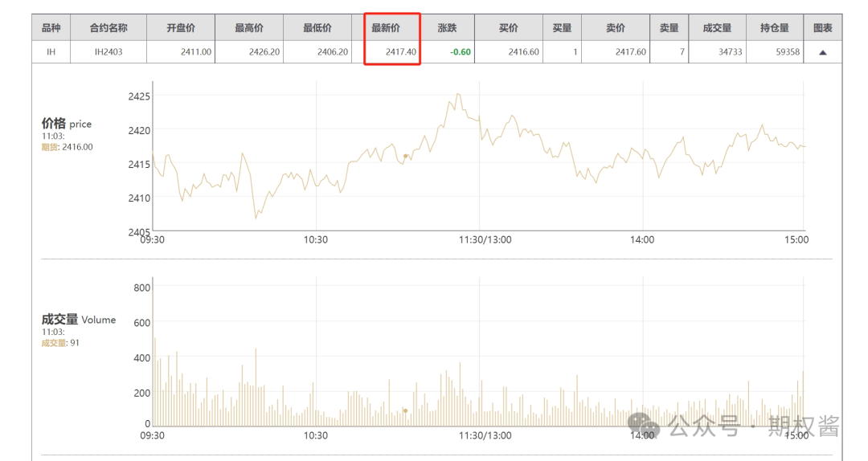
Task: Click the 价格 price chart title
Action: pos(67,124)
